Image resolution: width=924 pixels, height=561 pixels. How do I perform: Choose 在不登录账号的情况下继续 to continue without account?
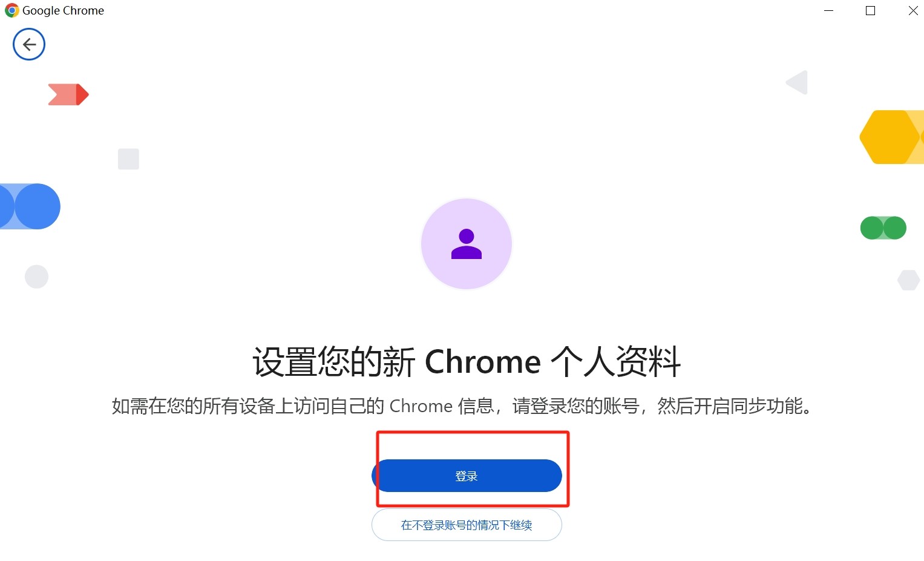(x=467, y=525)
